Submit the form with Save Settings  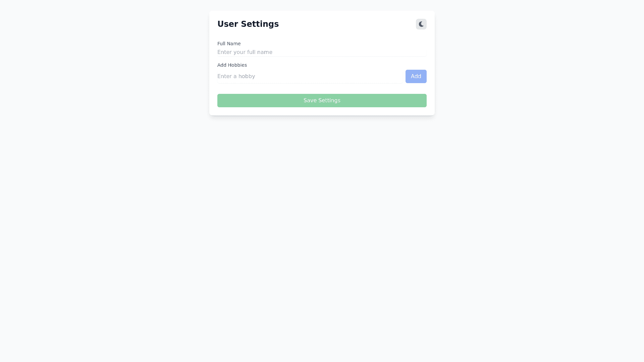coord(322,101)
